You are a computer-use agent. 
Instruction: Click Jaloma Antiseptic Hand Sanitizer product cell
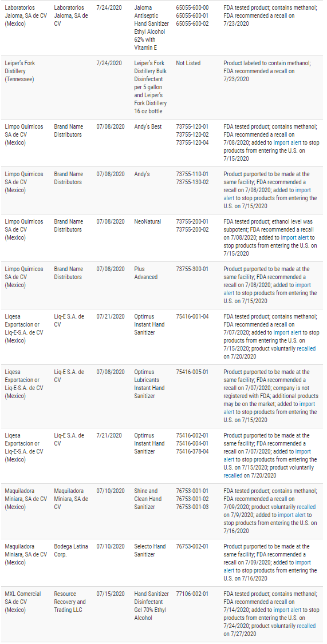149,27
